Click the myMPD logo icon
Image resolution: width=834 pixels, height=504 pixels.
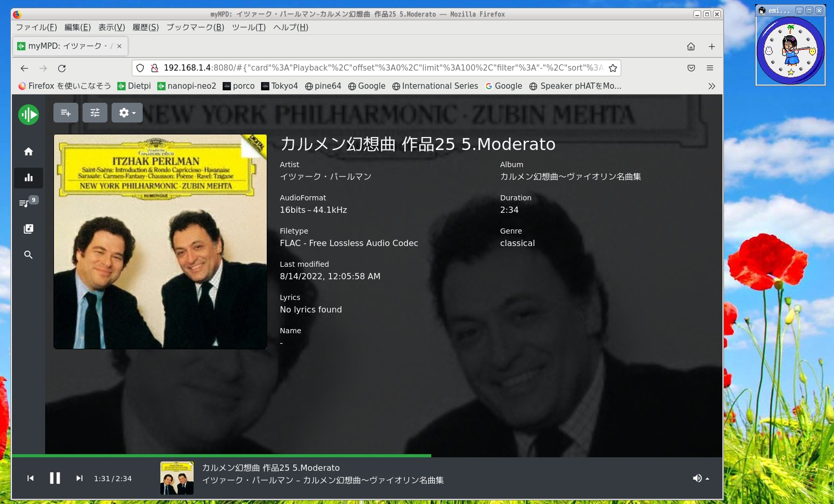(29, 115)
